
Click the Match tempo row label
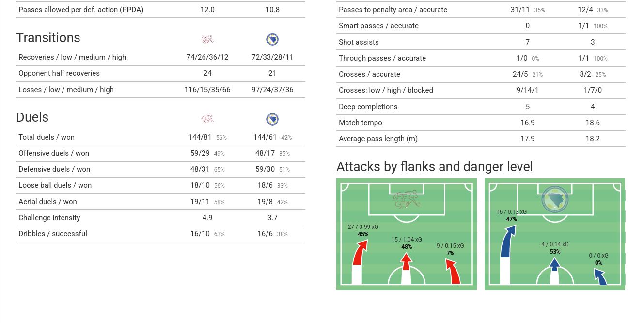[x=361, y=123]
